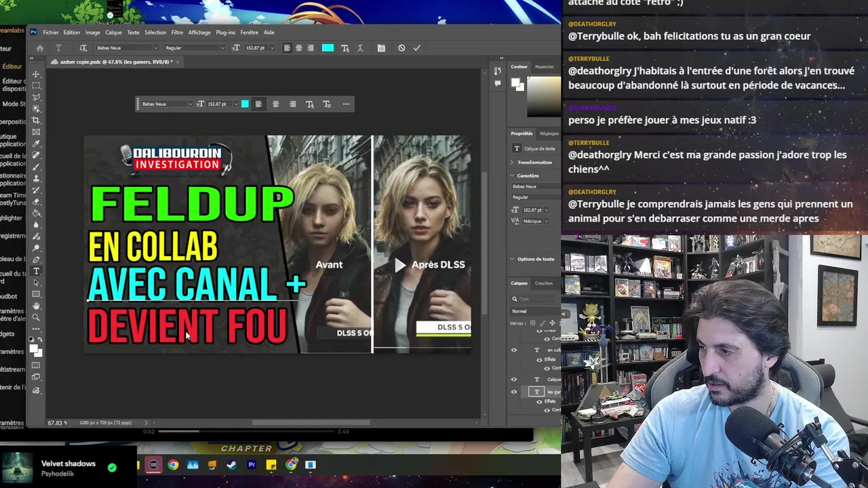Select the Horizontal Type tool in toolbox

pyautogui.click(x=36, y=271)
